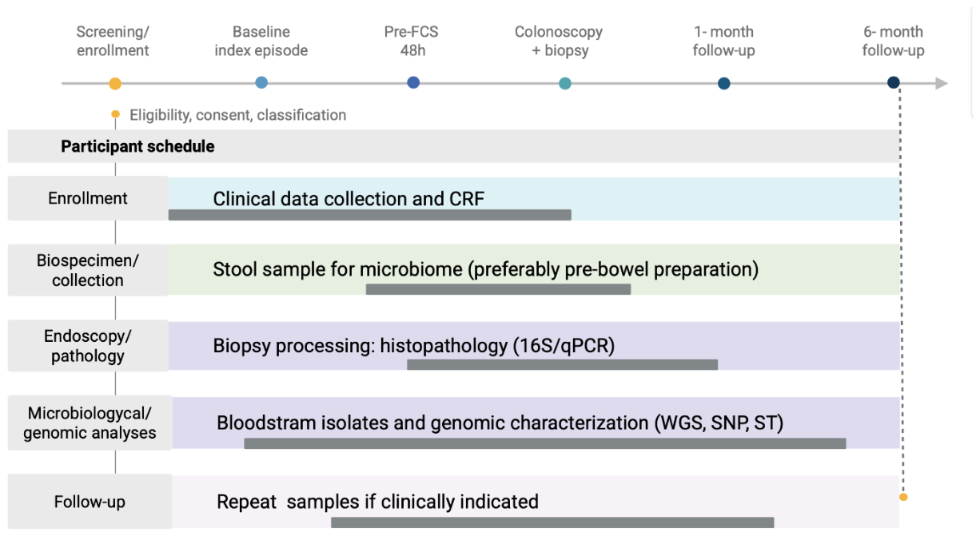Click the orange dot ending the dotted line
Screen dimensions: 980x536
click(x=903, y=497)
